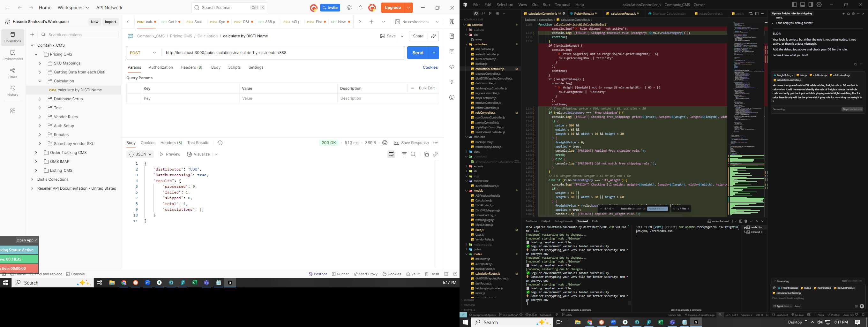Screen dimensions: 868x327
Task: Click Accept file in Cursor diff bar
Action: click(x=657, y=209)
